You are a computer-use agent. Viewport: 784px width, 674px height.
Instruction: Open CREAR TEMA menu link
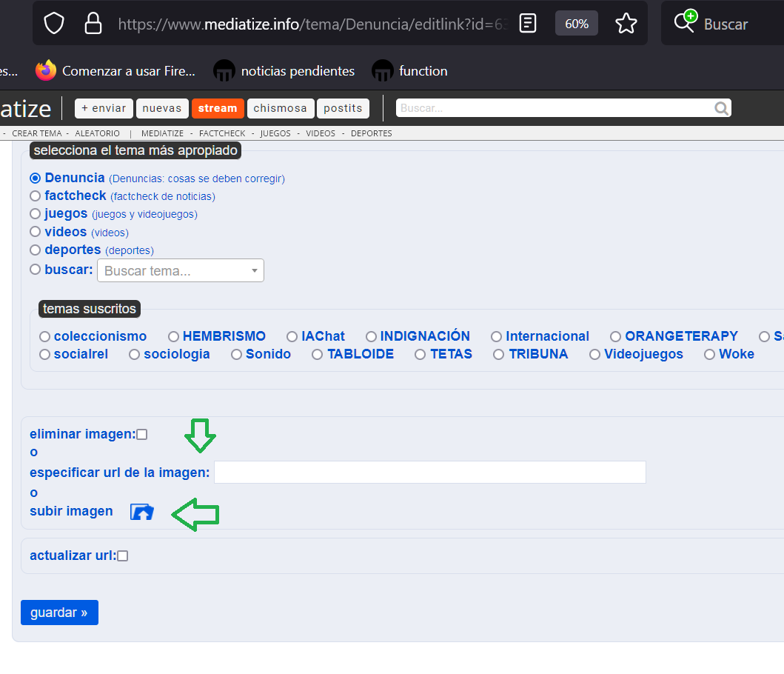tap(37, 133)
